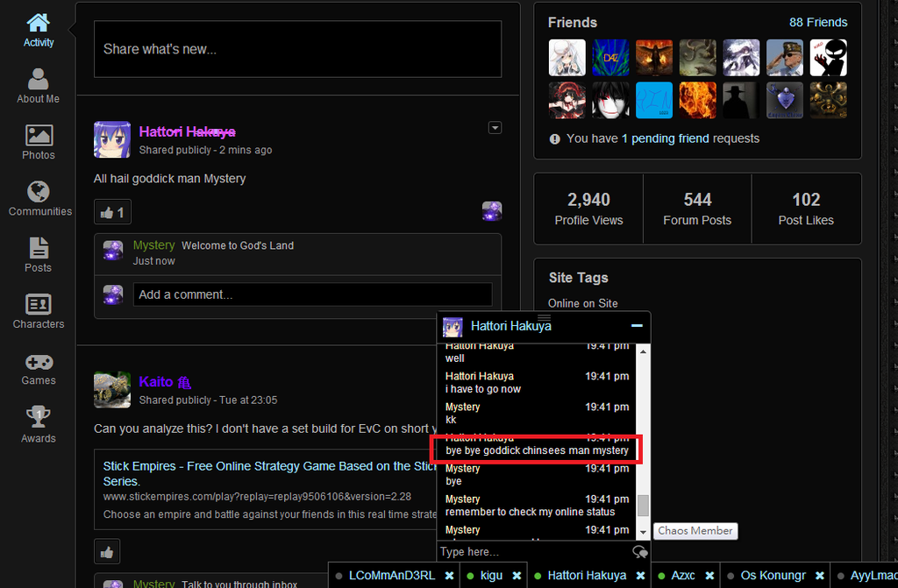Click the Add a comment field
Image resolution: width=898 pixels, height=588 pixels.
(313, 294)
